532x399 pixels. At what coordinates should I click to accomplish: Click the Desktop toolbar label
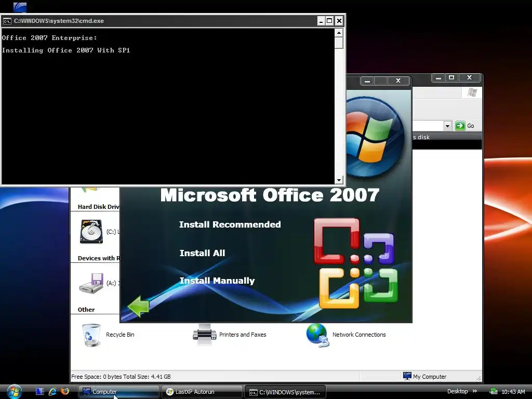(x=457, y=391)
